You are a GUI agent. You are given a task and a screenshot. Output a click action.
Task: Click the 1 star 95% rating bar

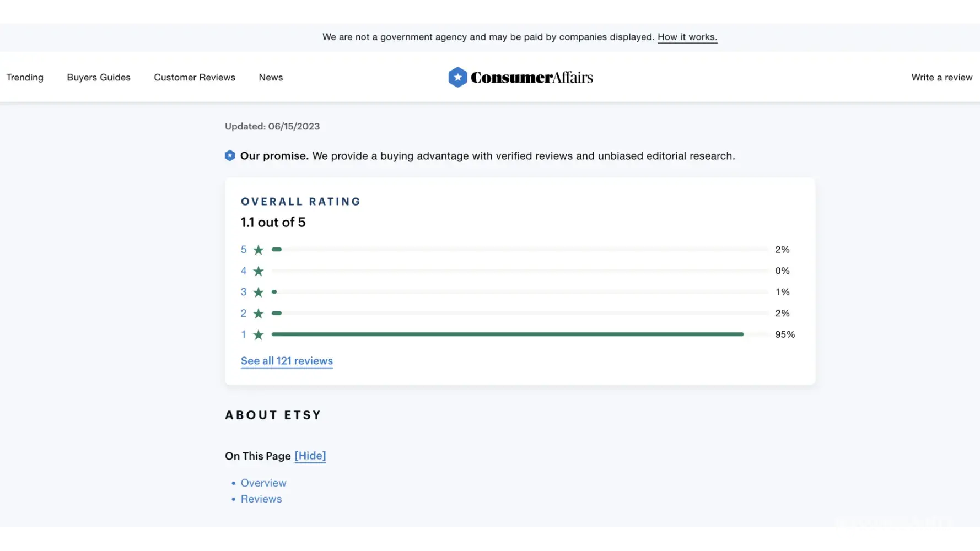(507, 334)
